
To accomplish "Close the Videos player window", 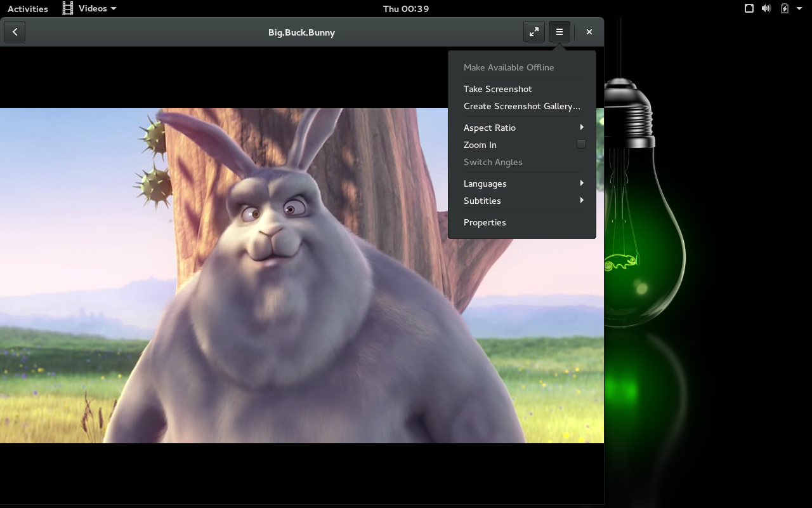I will (589, 32).
